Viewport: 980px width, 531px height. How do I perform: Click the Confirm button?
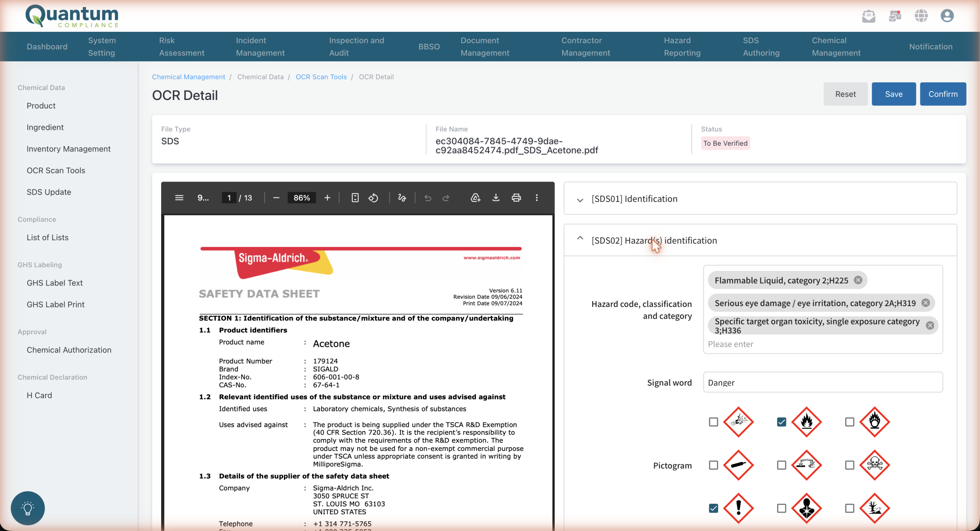tap(943, 94)
